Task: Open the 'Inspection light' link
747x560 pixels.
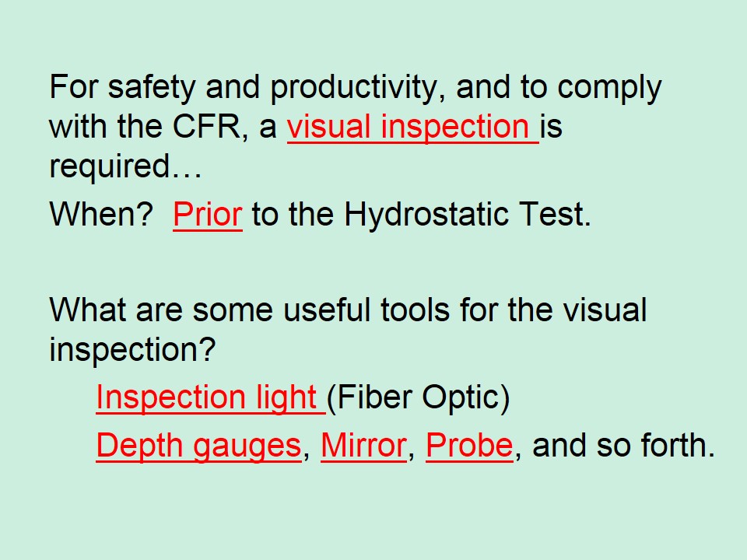Action: pyautogui.click(x=211, y=397)
